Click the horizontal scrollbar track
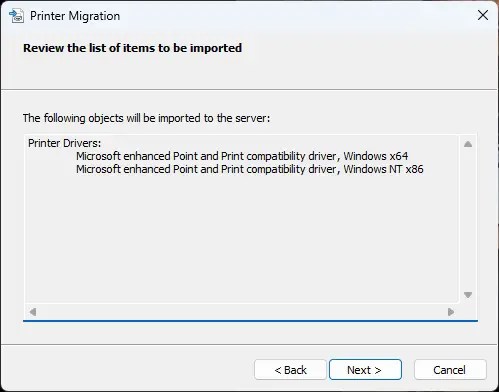The height and width of the screenshot is (392, 499). (242, 312)
